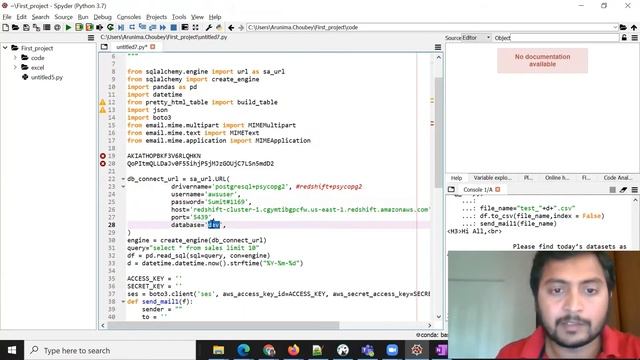640x360 pixels.
Task: Switch to the Code Analysis tab
Action: pyautogui.click(x=618, y=178)
